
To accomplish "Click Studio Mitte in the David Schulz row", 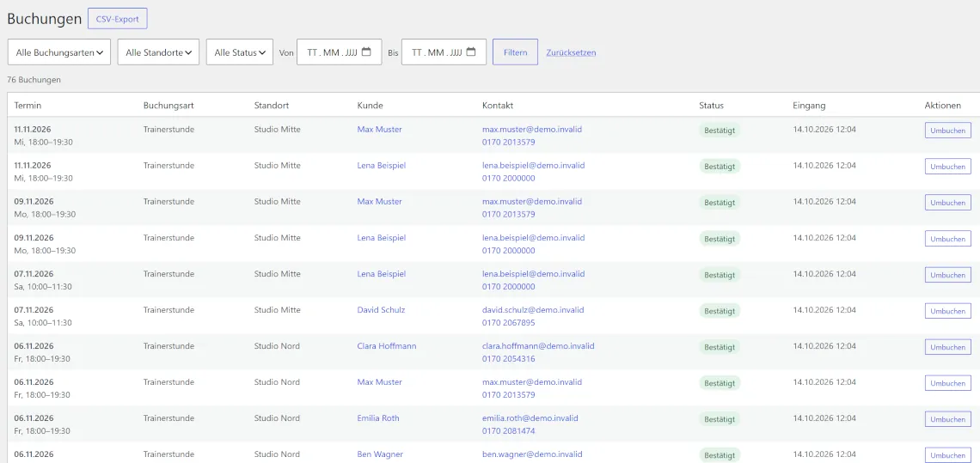I will click(277, 310).
